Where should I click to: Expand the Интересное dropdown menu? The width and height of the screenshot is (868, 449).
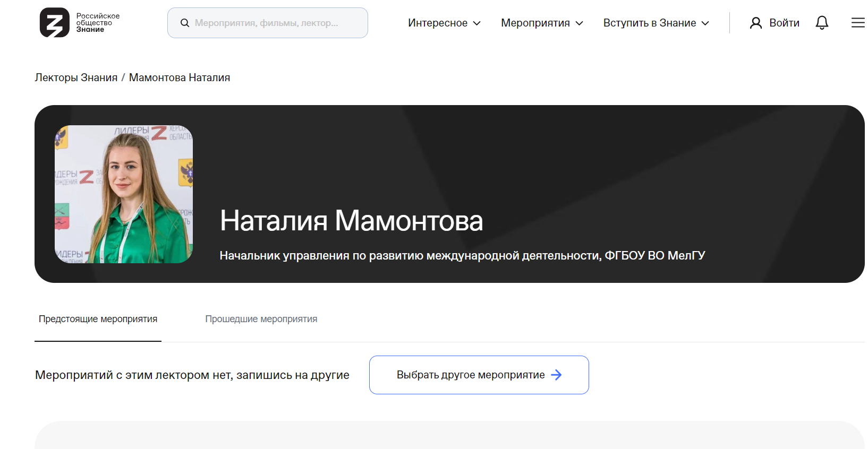(444, 23)
